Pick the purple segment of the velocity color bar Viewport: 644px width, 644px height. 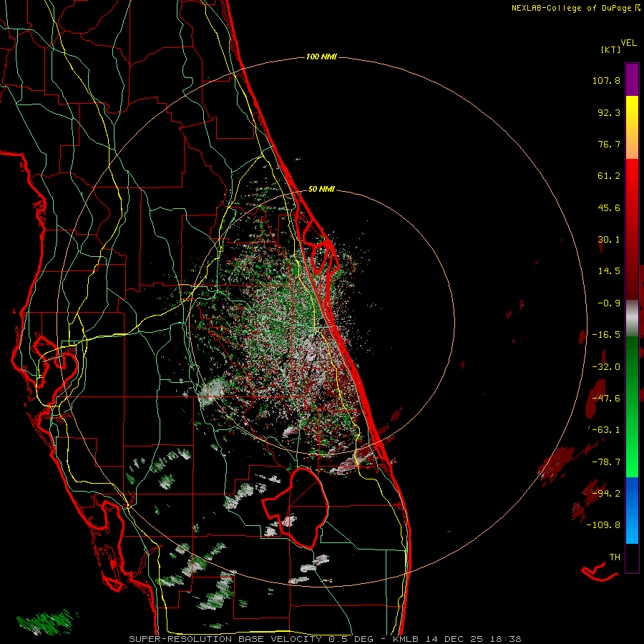click(x=632, y=79)
